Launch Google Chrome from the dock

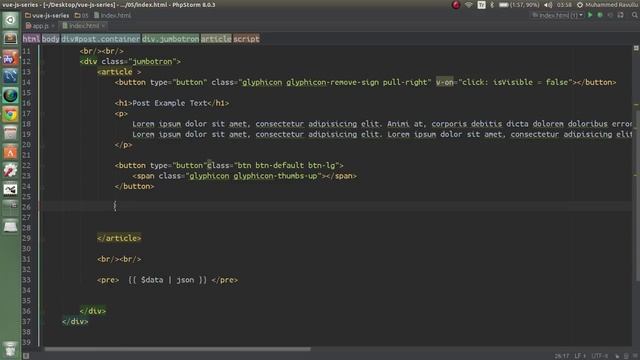(10, 114)
